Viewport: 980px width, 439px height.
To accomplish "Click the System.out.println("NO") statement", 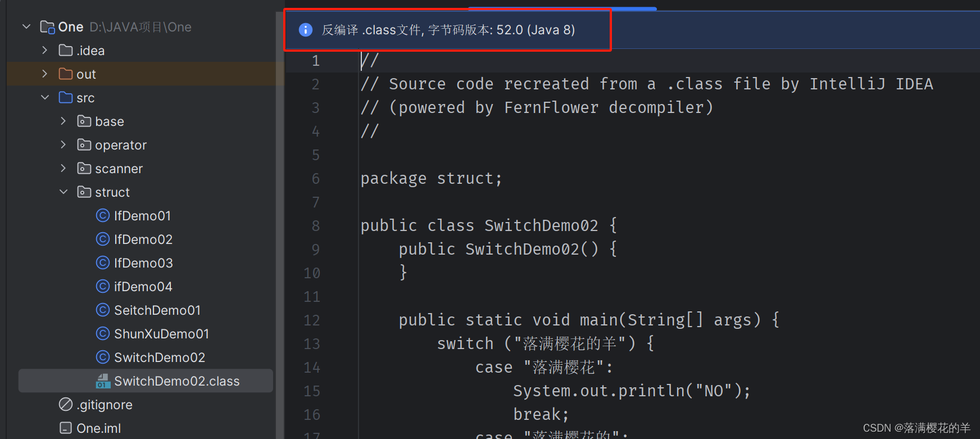I will click(632, 391).
